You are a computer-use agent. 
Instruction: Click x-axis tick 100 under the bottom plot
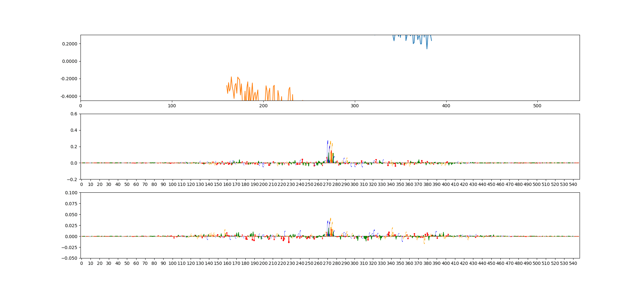click(173, 263)
